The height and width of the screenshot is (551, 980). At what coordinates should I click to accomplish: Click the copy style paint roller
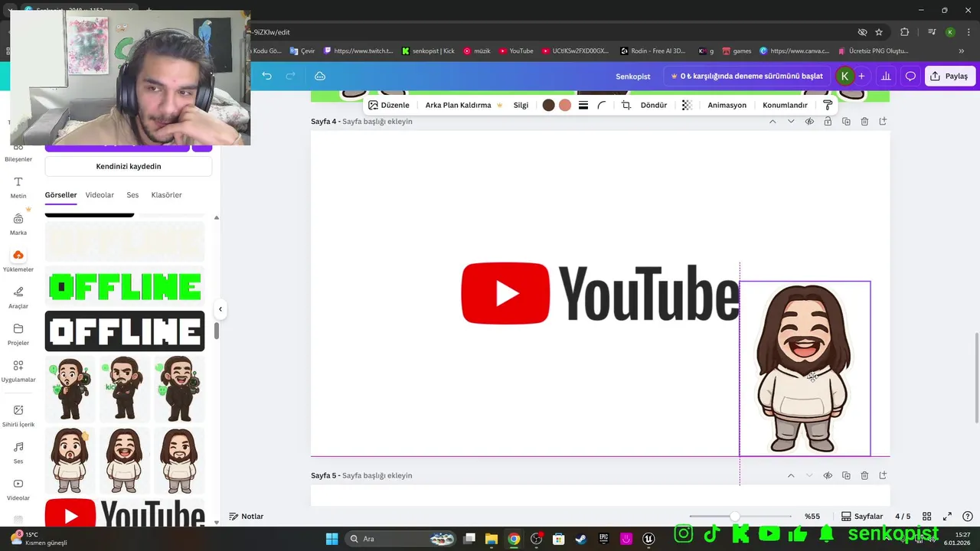tap(828, 105)
